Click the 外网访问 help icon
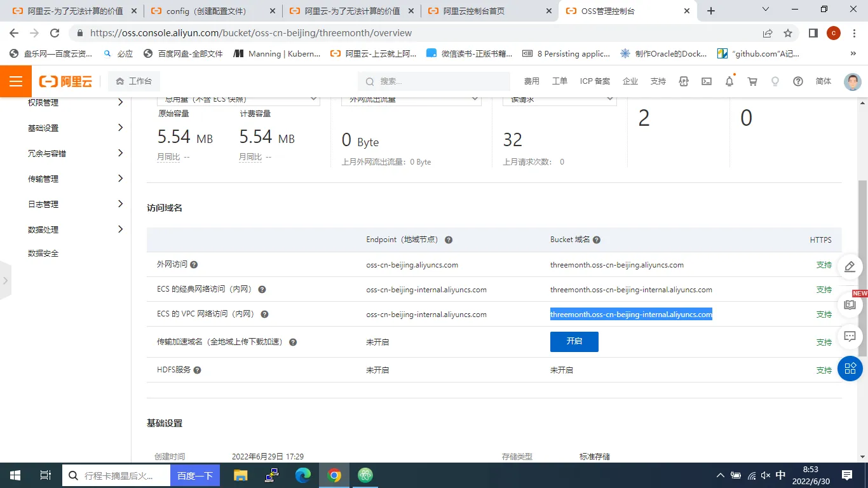This screenshot has height=488, width=868. point(194,265)
